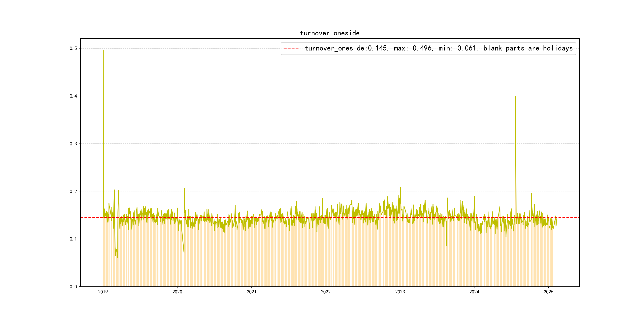The image size is (644, 322).
Task: Click the top of the 0.496 spike at 2019
Action: click(103, 51)
